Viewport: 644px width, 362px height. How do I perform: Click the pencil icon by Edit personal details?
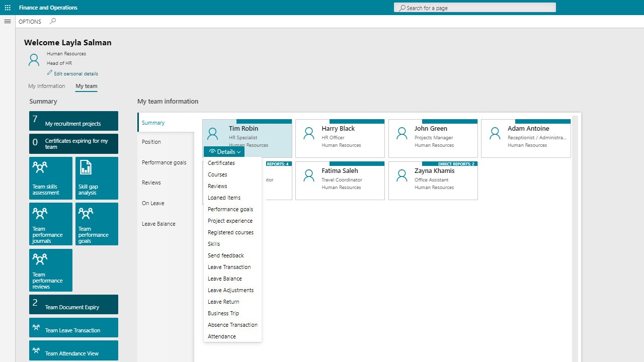[50, 73]
